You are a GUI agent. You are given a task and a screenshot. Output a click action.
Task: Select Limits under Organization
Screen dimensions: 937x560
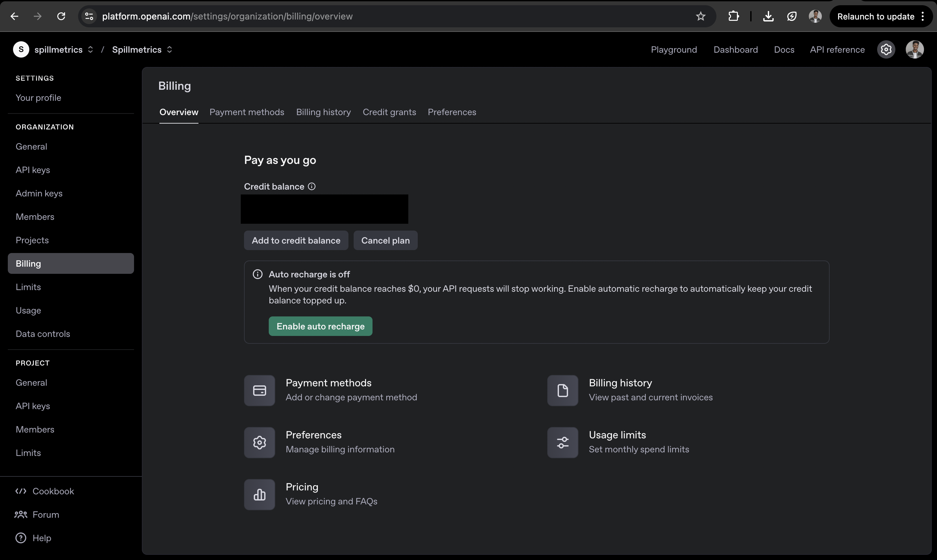(x=28, y=287)
